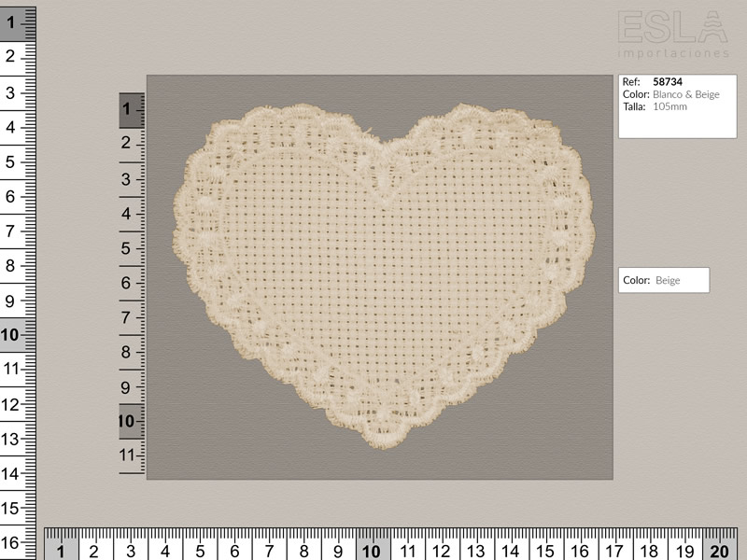Click number 1 on the bottom ruler
The width and height of the screenshot is (747, 560).
point(60,552)
